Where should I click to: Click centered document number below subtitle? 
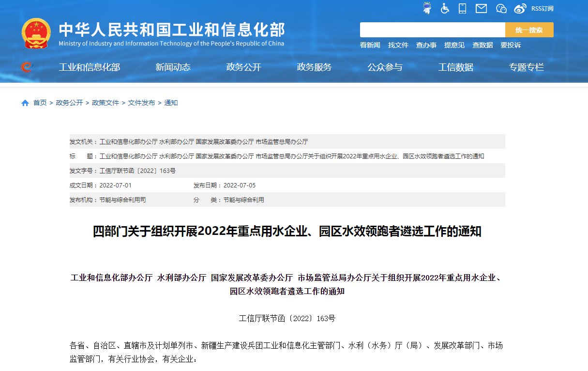click(x=287, y=318)
